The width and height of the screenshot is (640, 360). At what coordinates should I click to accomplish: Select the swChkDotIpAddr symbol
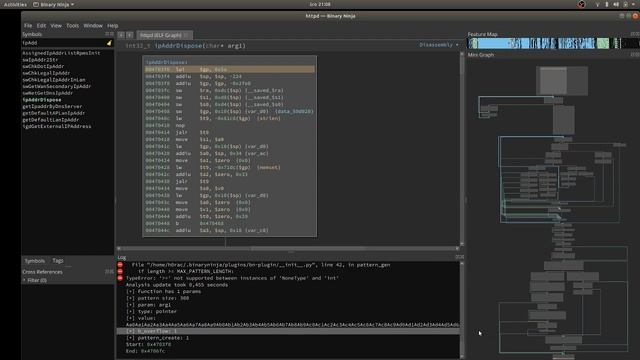point(43,66)
